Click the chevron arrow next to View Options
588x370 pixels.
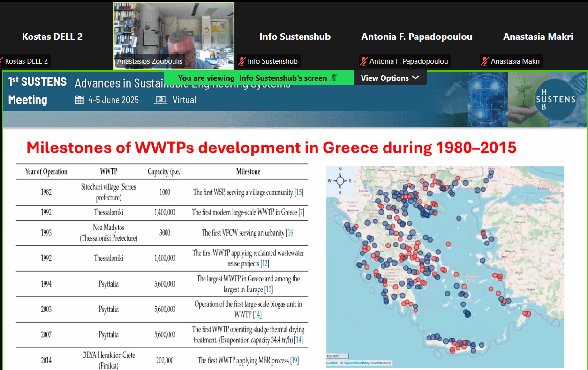[415, 78]
